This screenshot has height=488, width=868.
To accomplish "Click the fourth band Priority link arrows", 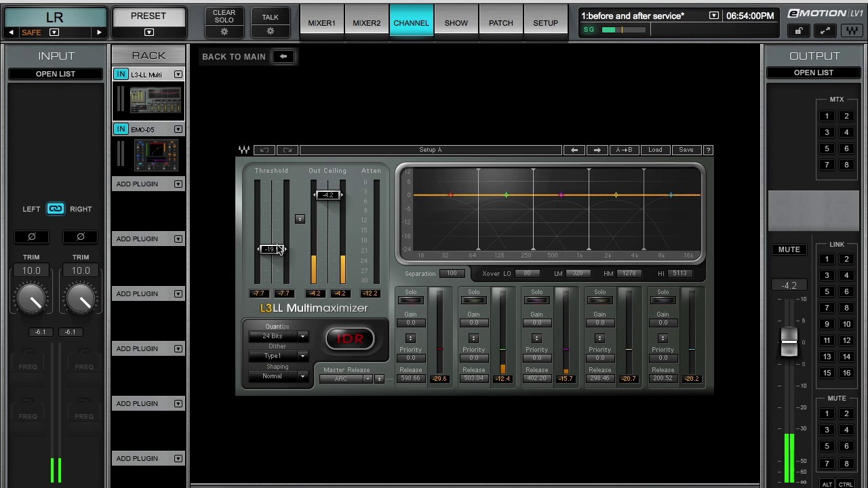I will click(599, 338).
